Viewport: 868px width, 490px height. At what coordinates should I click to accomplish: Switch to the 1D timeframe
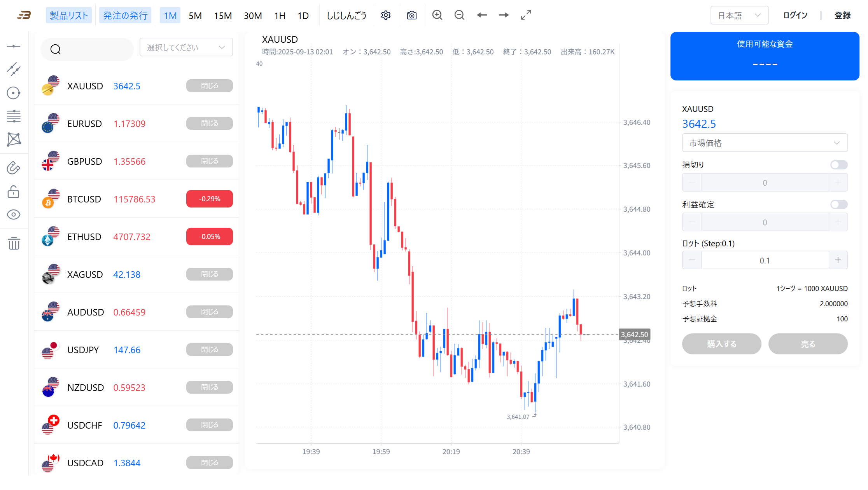click(303, 16)
